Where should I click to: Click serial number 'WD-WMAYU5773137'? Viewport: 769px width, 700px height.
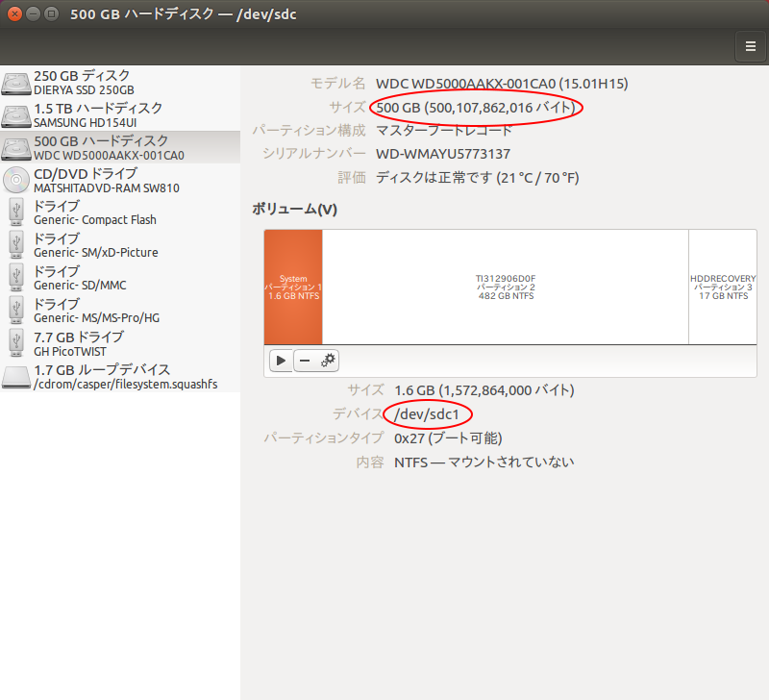click(x=443, y=154)
